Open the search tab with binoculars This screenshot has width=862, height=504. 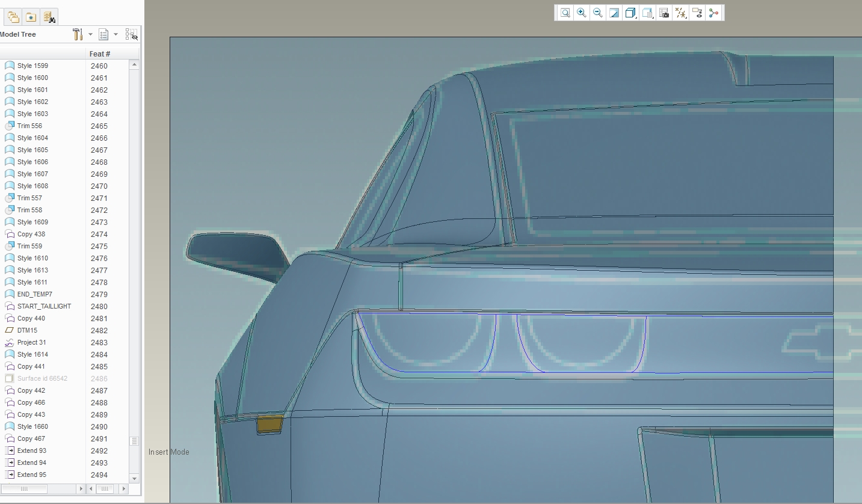(49, 17)
